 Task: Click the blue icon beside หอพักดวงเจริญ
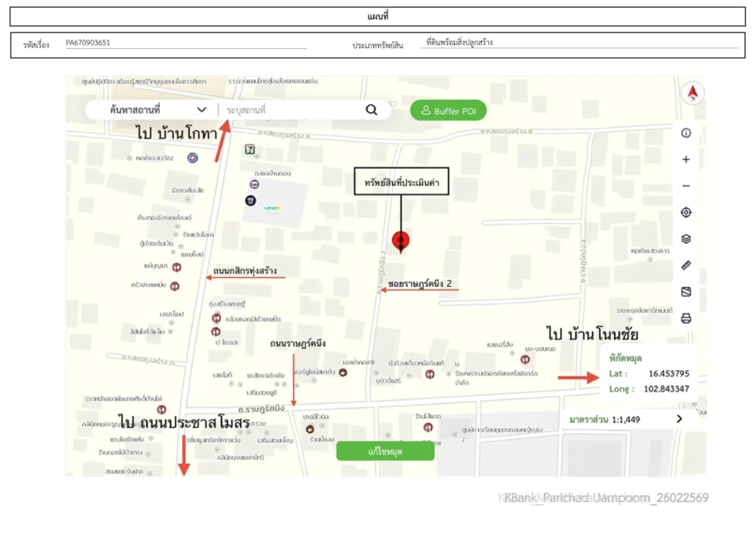(192, 158)
